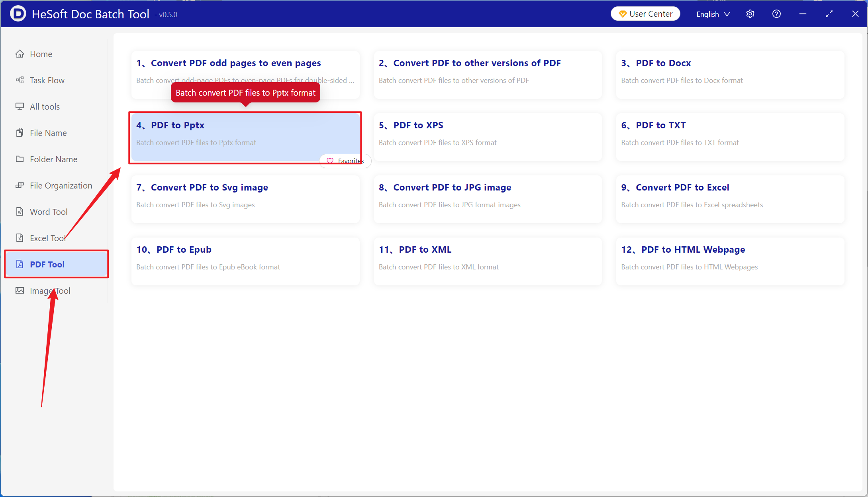Open the English language dropdown

[713, 14]
